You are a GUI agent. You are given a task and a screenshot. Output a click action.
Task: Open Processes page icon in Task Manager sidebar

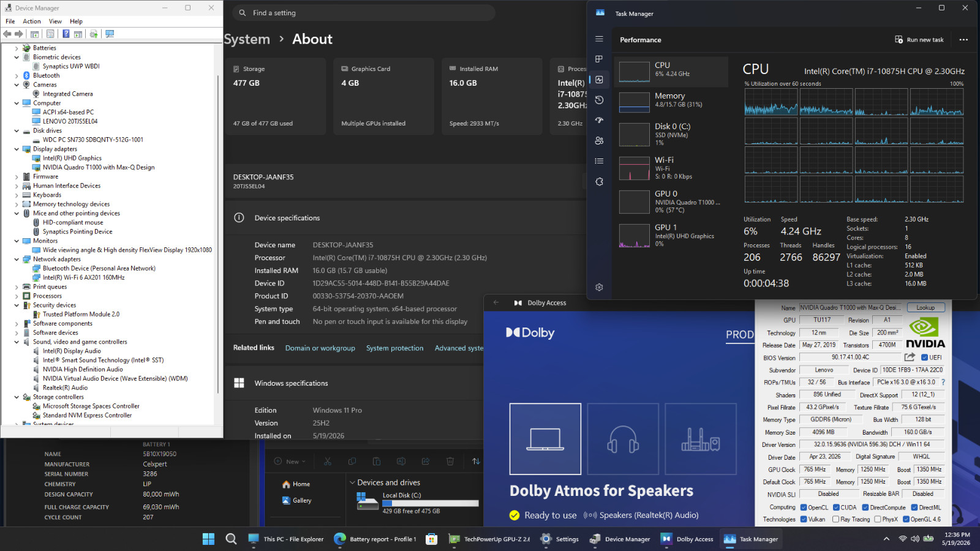point(599,59)
